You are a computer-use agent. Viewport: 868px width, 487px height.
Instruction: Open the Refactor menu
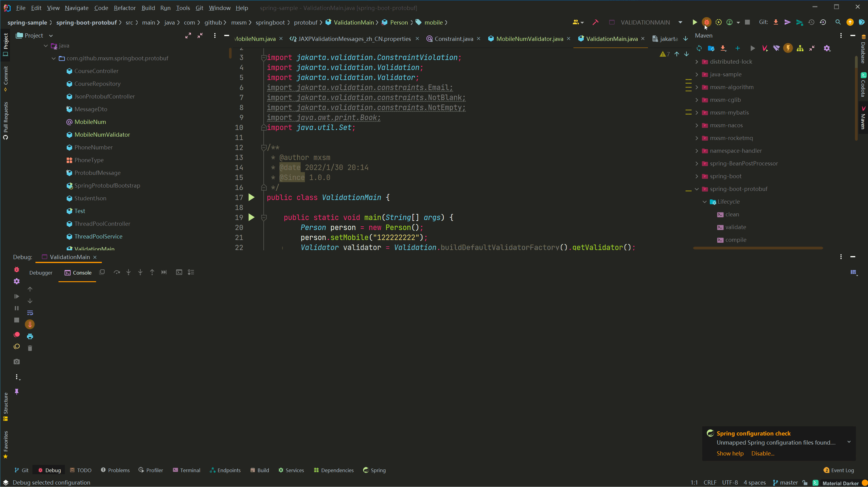[x=124, y=8]
